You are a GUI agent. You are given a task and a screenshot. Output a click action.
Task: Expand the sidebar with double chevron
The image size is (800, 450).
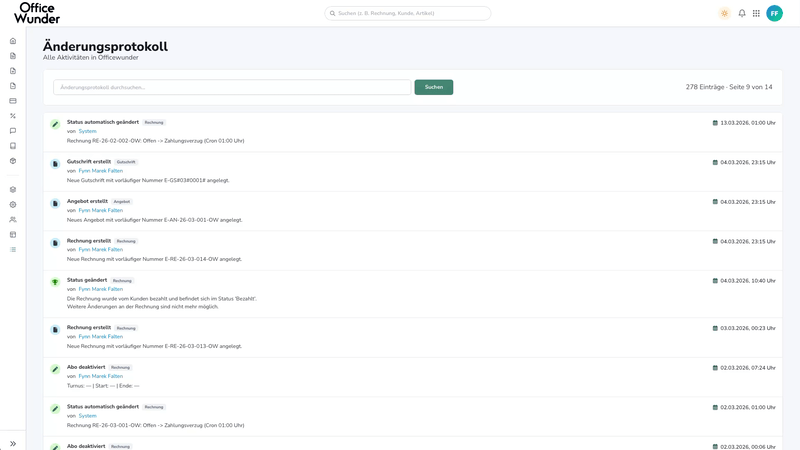tap(13, 443)
